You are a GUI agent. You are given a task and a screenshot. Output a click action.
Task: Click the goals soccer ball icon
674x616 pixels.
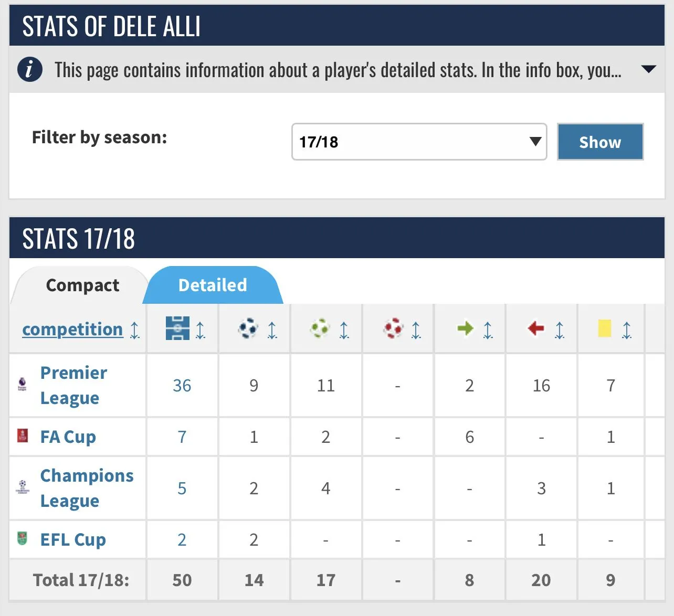(x=248, y=328)
